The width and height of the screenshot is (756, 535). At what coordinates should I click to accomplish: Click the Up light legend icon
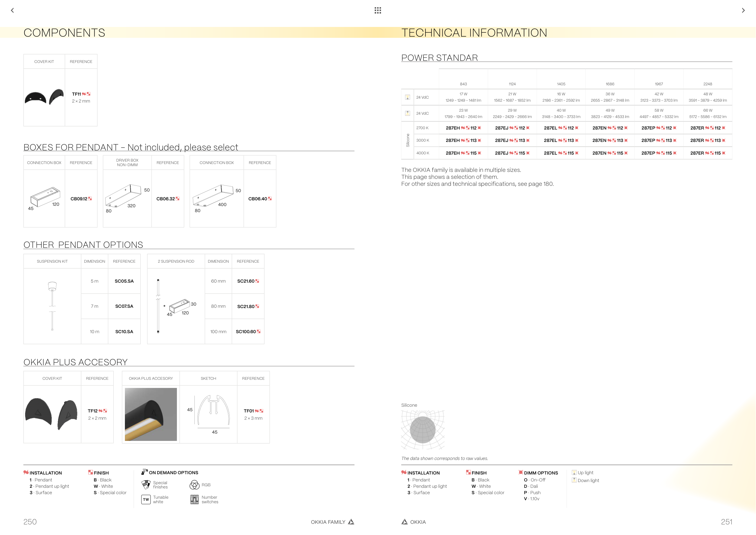tap(574, 472)
